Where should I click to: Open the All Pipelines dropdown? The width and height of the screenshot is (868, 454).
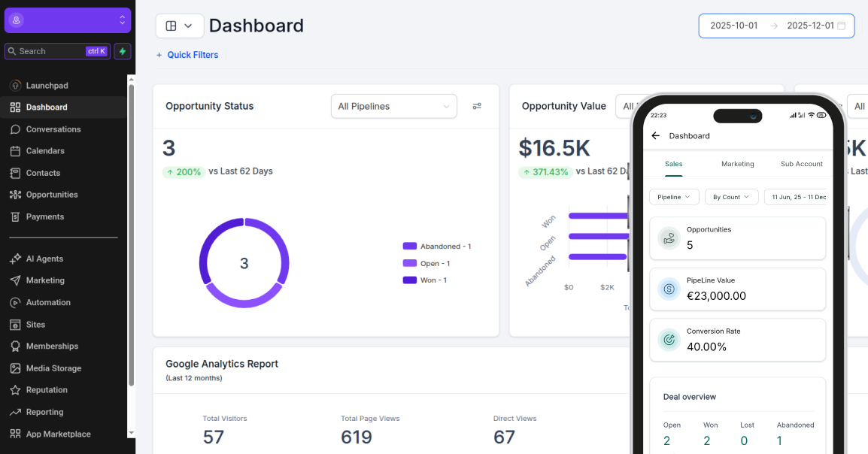[x=393, y=106]
